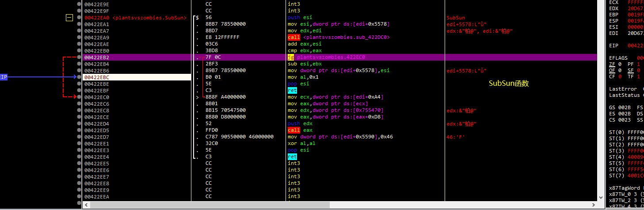Click the left arrow of horizontal scrollbar
This screenshot has height=210, width=644.
tap(86, 205)
